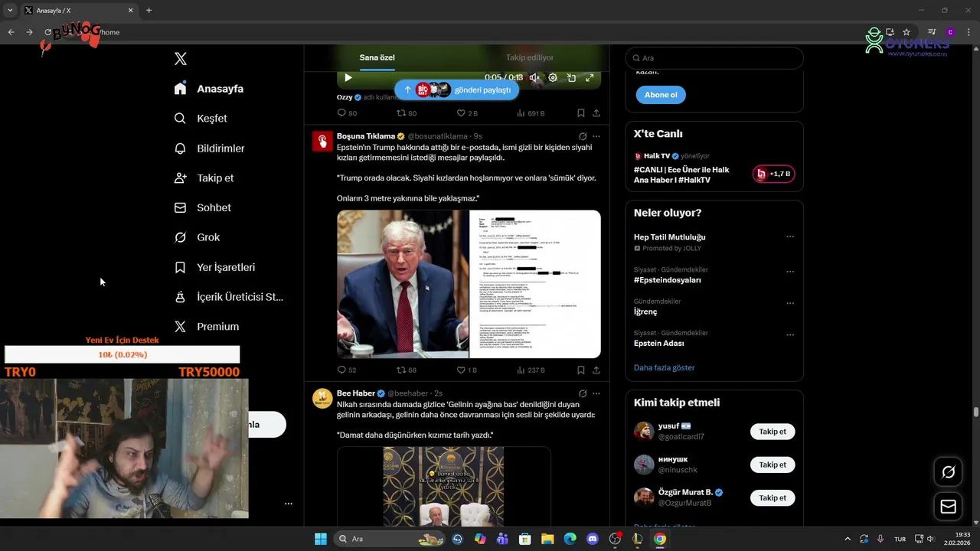Open Premium in the sidebar
The width and height of the screenshot is (980, 551).
(x=207, y=327)
